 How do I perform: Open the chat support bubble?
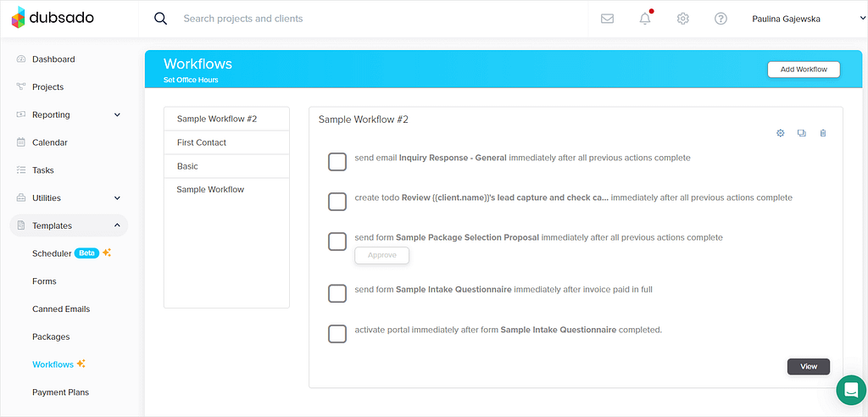click(851, 390)
